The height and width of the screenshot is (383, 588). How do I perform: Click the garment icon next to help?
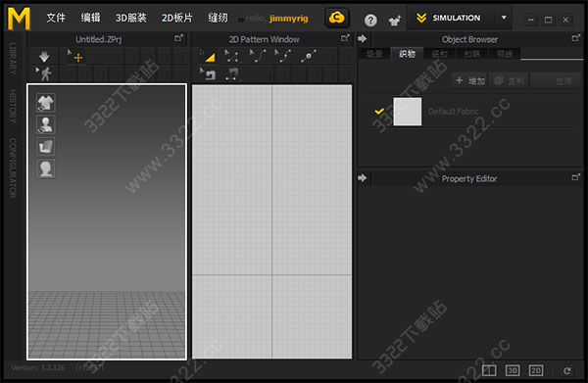(x=395, y=21)
